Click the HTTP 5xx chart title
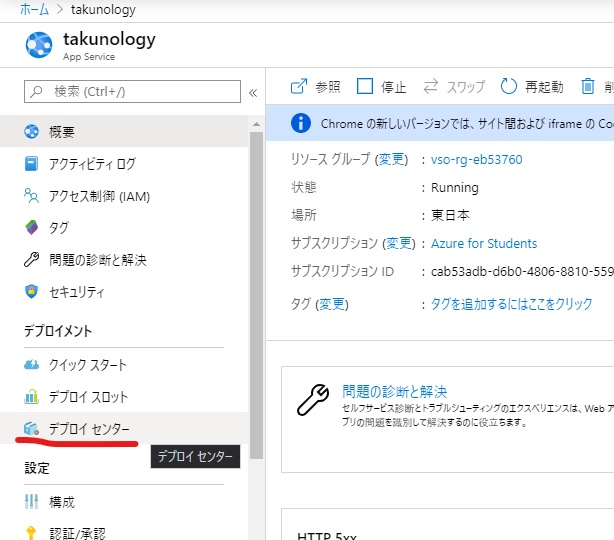 tap(327, 536)
